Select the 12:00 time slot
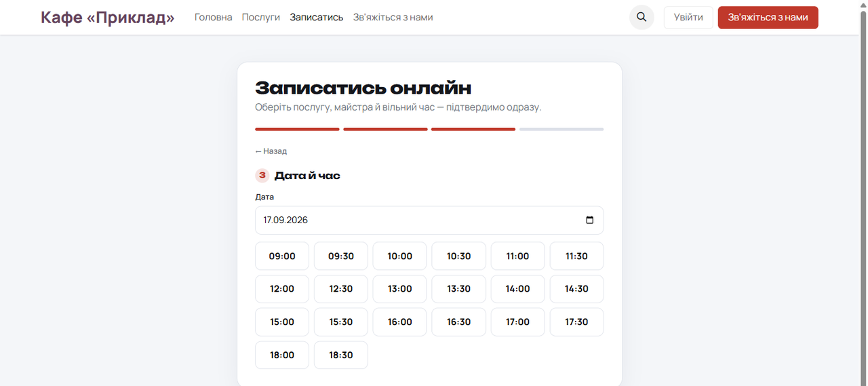This screenshot has width=868, height=386. click(x=282, y=289)
